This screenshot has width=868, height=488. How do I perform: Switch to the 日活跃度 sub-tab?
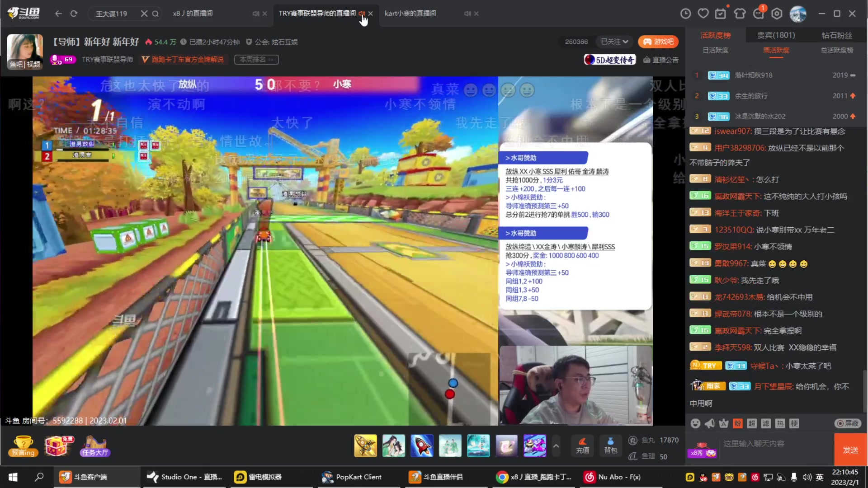(715, 50)
